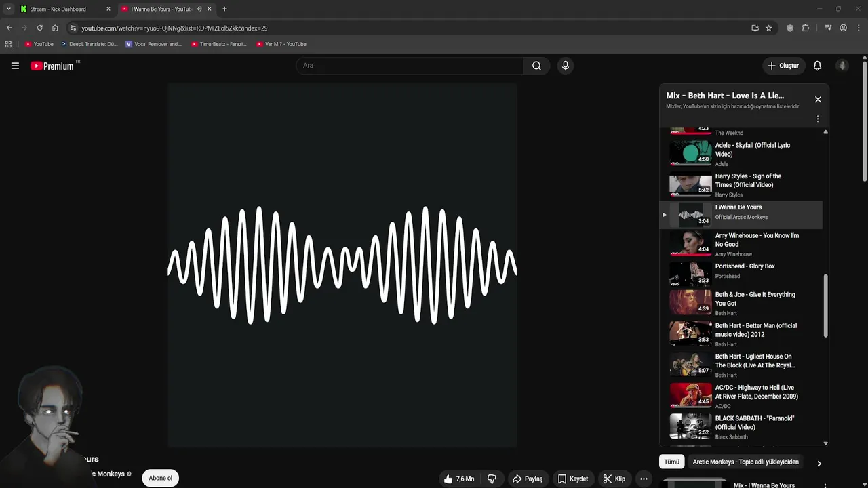The height and width of the screenshot is (488, 868).
Task: Open the Var Mı? YouTube bookmark
Action: coord(281,44)
